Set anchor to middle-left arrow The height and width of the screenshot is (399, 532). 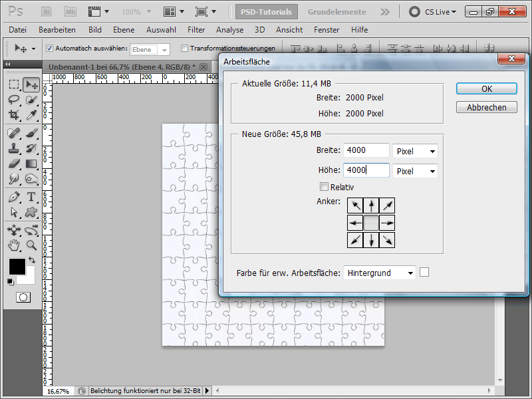(355, 223)
